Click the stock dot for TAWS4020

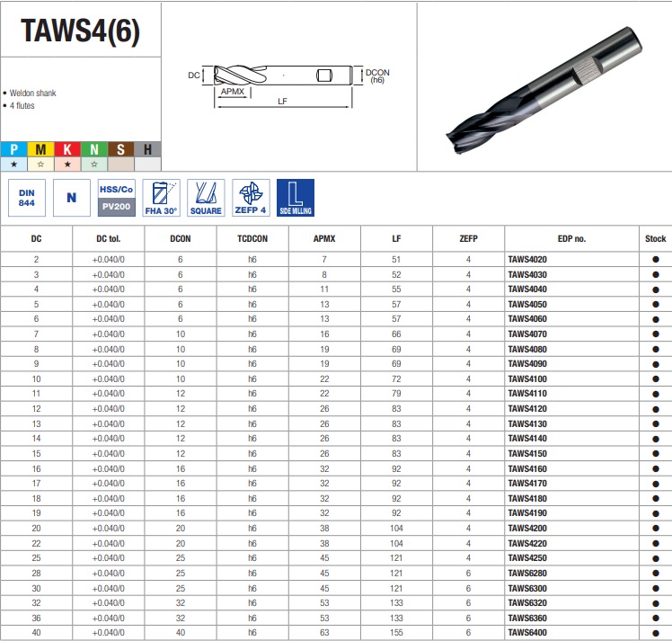tap(655, 260)
